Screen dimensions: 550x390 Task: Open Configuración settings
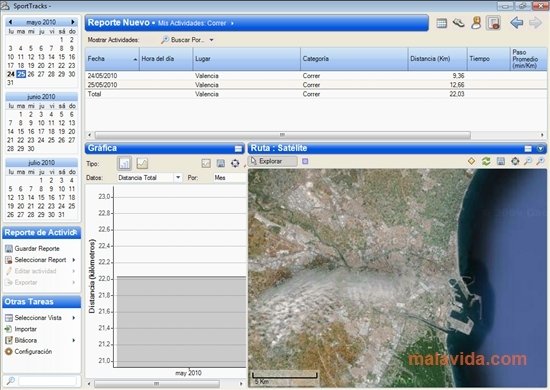click(x=28, y=351)
